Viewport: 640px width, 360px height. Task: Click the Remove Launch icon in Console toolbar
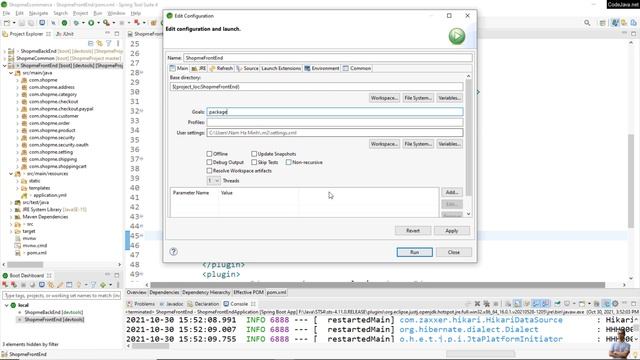pyautogui.click(x=477, y=304)
